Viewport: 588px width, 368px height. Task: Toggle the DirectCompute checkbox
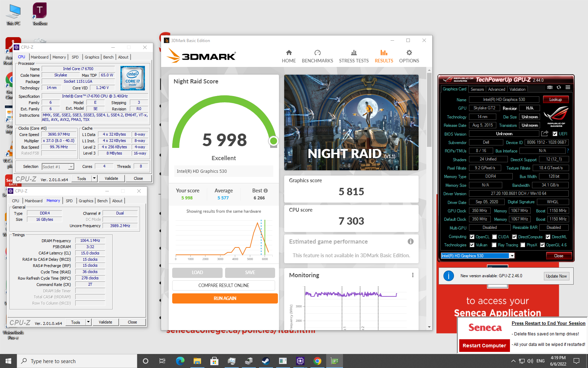[x=514, y=237]
